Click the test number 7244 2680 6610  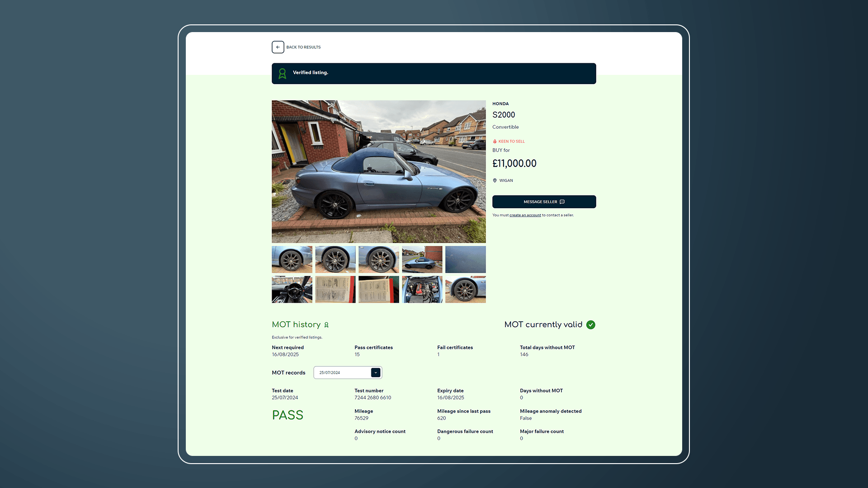pos(373,398)
